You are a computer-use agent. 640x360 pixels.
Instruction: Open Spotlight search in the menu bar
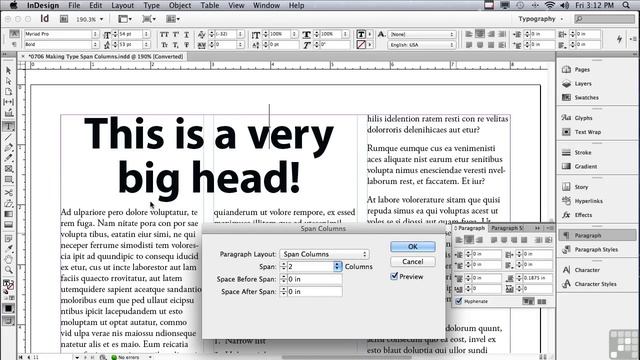point(626,5)
